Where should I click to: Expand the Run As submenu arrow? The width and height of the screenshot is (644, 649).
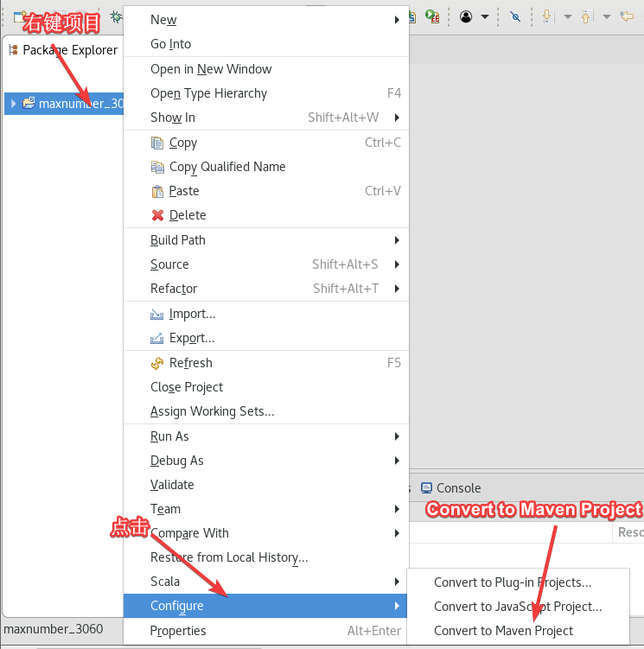tap(397, 436)
